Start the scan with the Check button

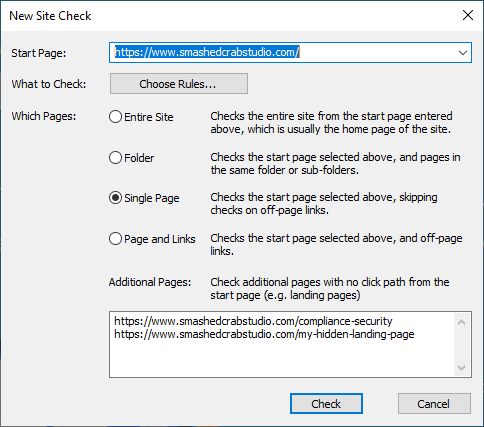326,404
